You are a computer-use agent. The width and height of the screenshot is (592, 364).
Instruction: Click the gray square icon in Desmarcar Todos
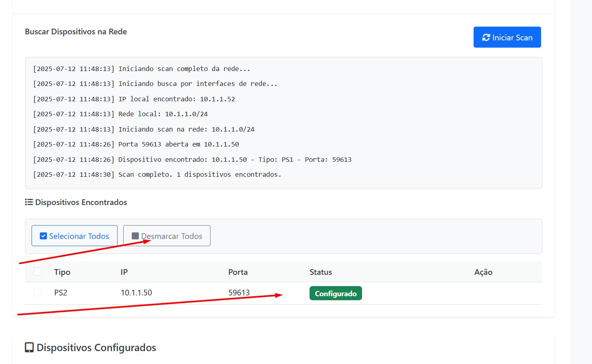pos(135,236)
